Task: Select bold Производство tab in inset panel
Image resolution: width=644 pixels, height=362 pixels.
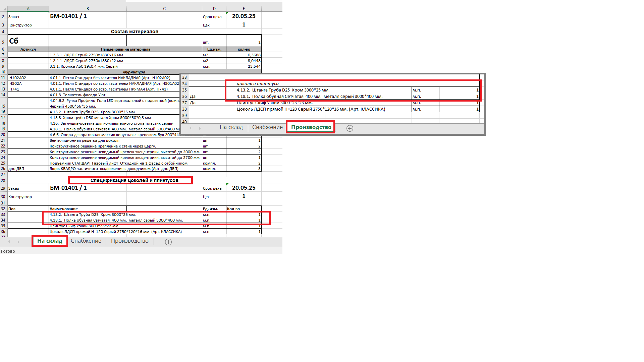Action: 311,127
